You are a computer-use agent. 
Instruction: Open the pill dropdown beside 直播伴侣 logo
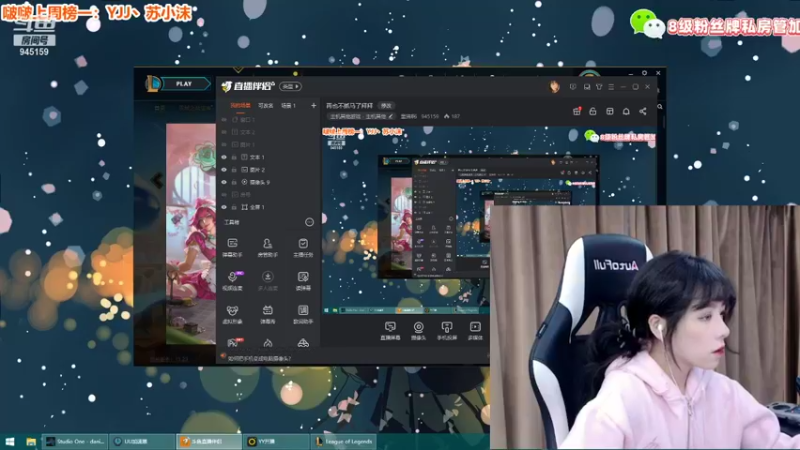[290, 86]
